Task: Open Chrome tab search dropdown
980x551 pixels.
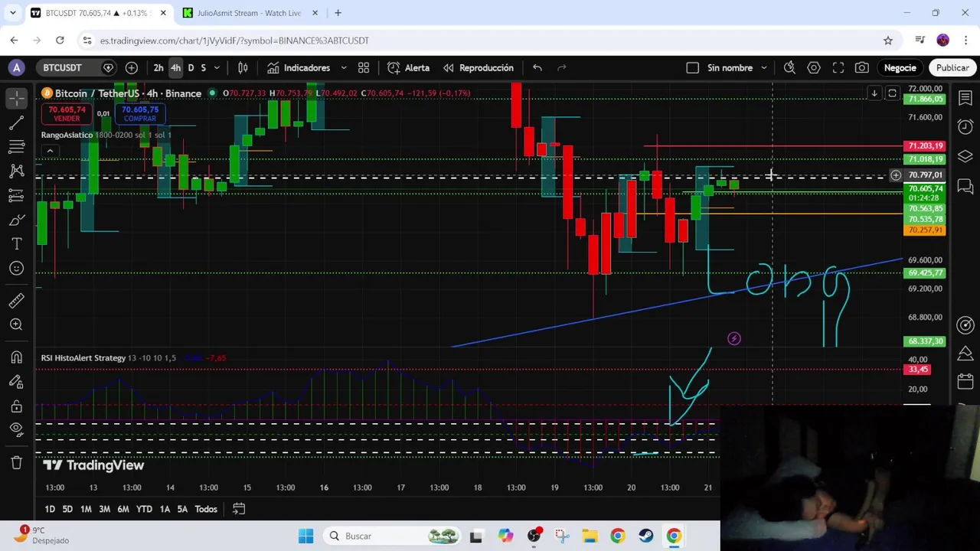Action: 12,13
